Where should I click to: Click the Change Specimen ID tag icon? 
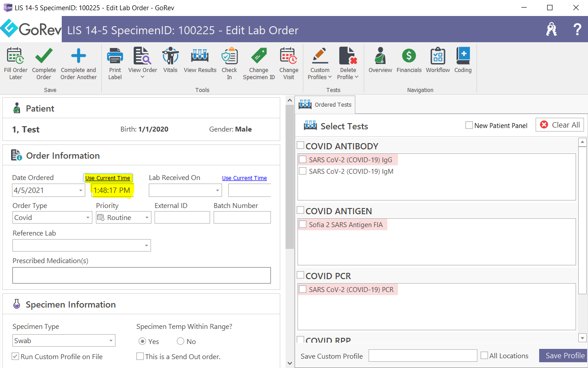tap(259, 56)
